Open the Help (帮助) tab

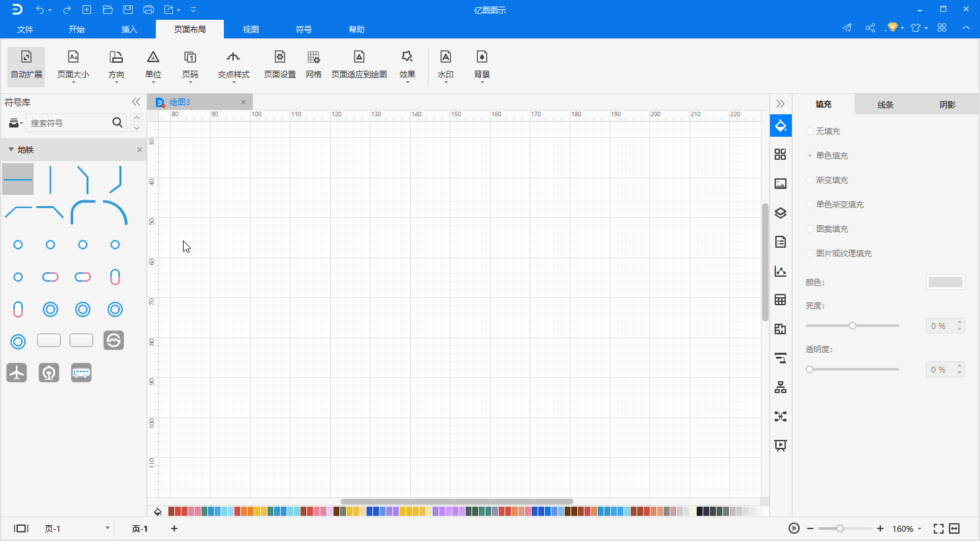pyautogui.click(x=357, y=29)
